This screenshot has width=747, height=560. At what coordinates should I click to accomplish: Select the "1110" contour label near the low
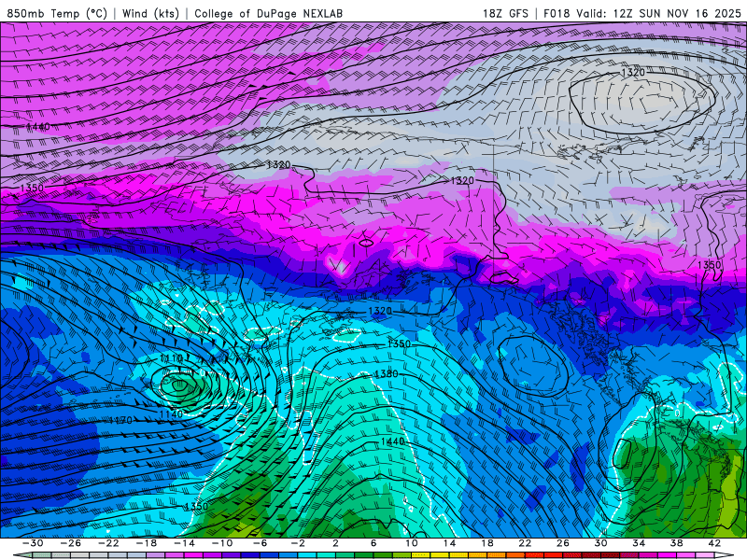[171, 358]
